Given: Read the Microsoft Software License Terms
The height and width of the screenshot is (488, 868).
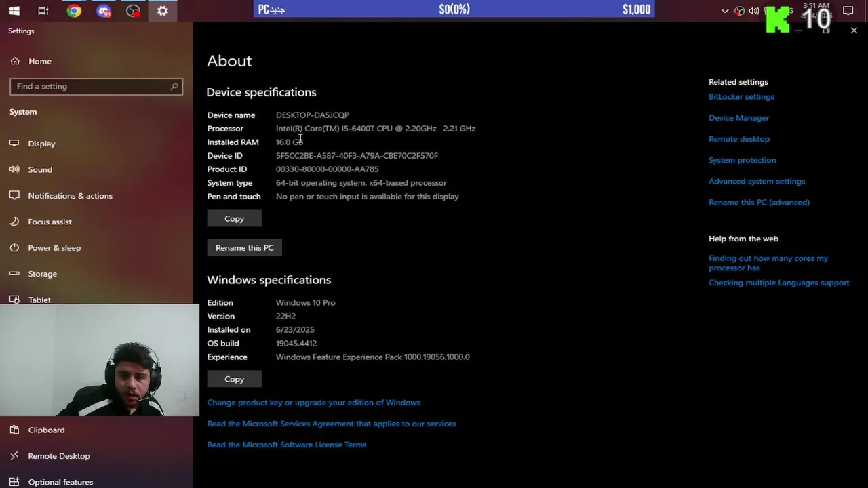Looking at the screenshot, I should [x=287, y=445].
